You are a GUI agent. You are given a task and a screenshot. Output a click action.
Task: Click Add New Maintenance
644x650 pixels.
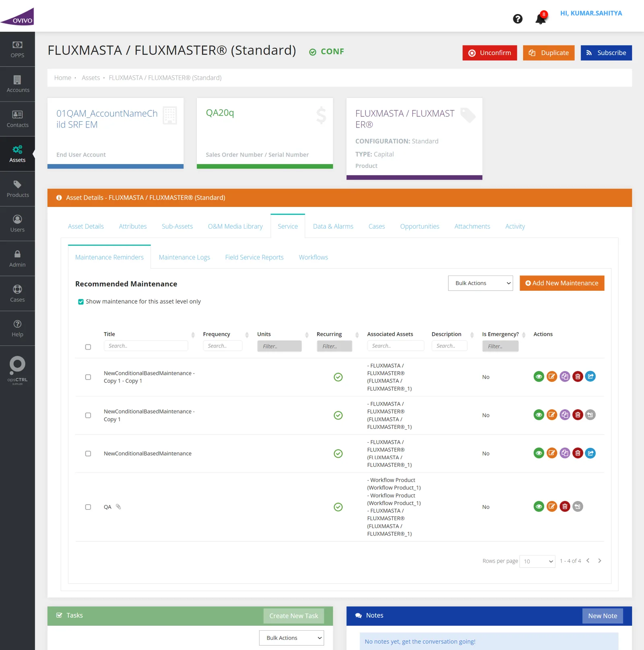pyautogui.click(x=562, y=283)
